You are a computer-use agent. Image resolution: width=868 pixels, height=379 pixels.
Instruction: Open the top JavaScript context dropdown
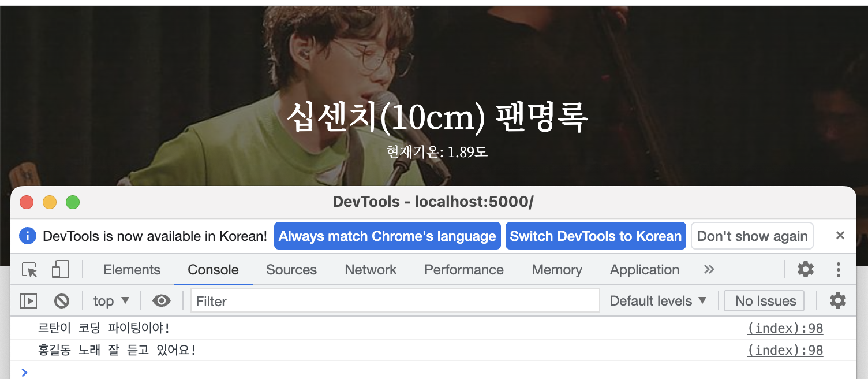point(111,300)
